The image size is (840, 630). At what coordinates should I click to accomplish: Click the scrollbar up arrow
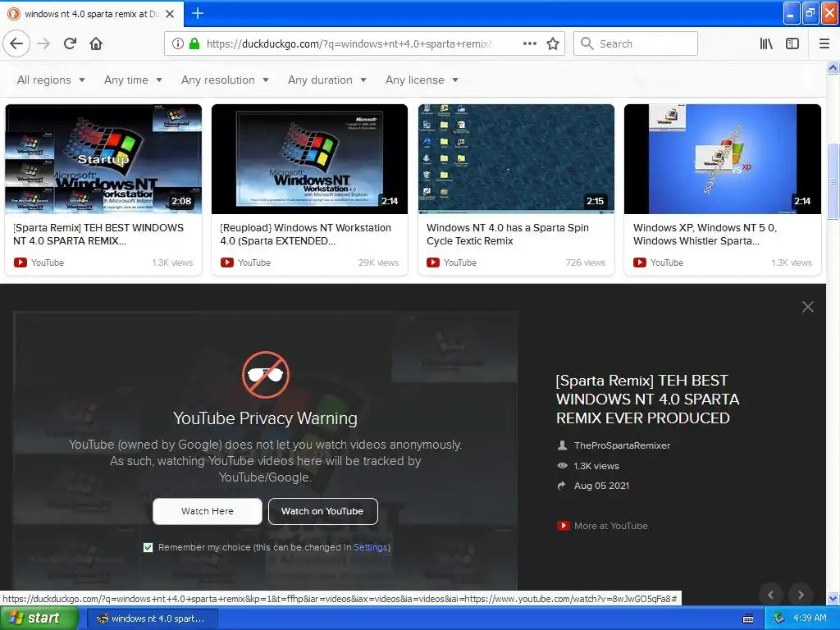coord(833,67)
